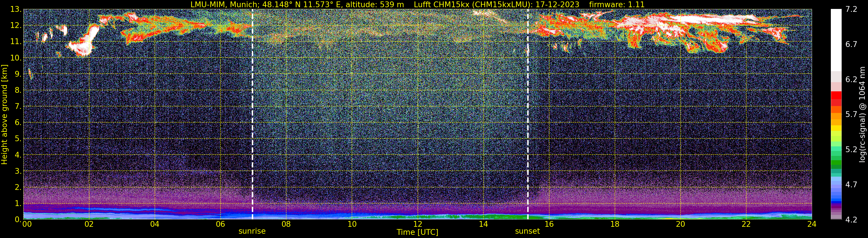Click the green boundary layer band near 12 UTC
The image size is (868, 238).
pyautogui.click(x=418, y=217)
